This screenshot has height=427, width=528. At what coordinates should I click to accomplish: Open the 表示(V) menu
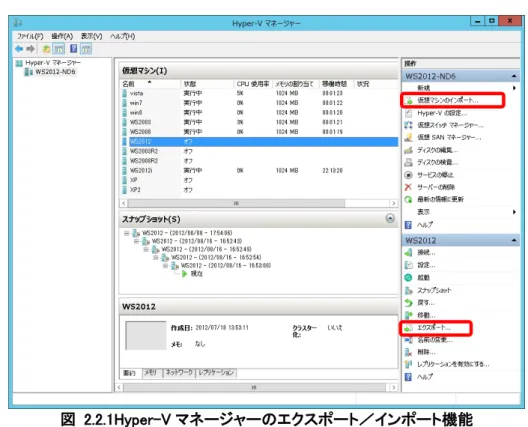[x=92, y=36]
